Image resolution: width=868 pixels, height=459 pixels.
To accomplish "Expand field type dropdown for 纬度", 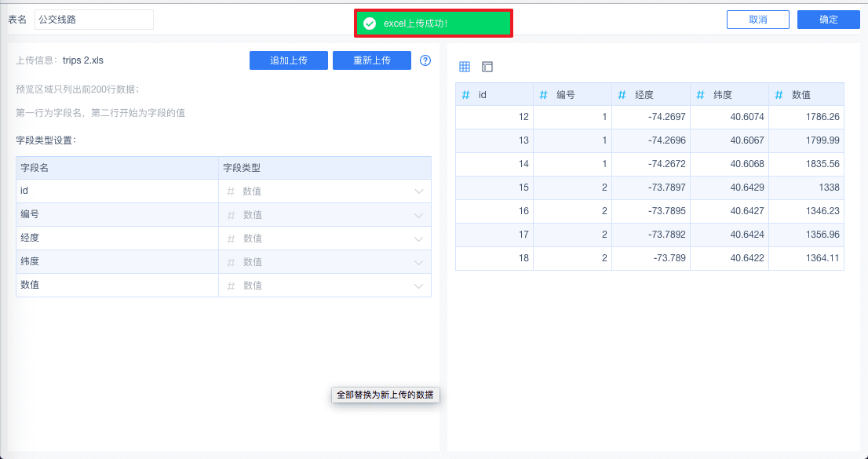I will (419, 262).
